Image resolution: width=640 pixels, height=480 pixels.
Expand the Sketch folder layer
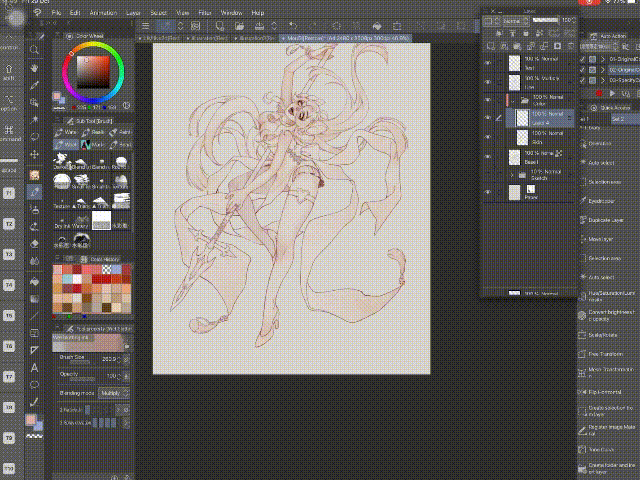[x=512, y=174]
